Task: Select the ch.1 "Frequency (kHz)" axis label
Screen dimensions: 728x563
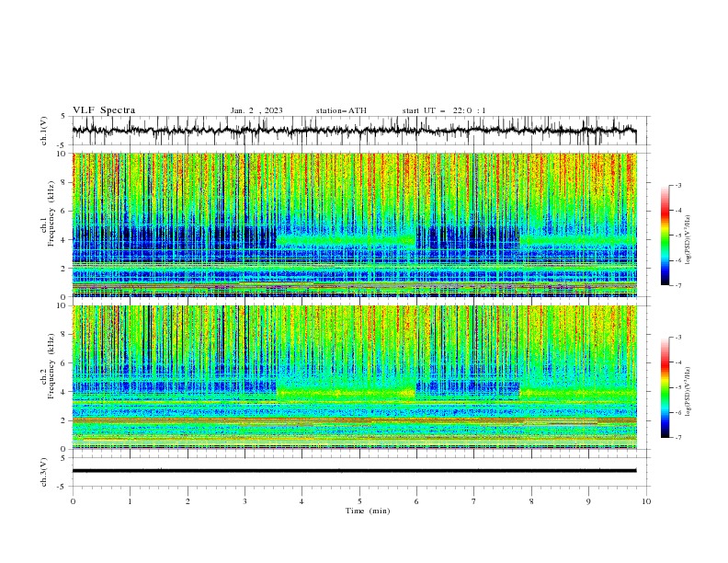Action: [51, 213]
